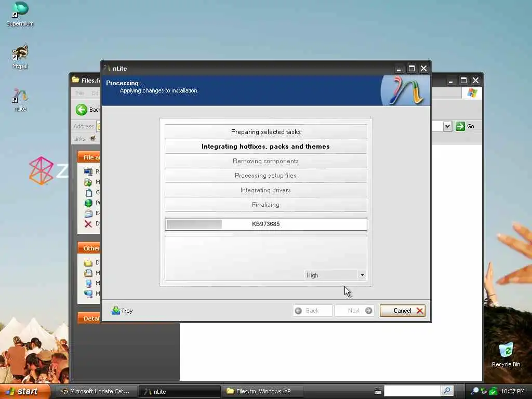The height and width of the screenshot is (399, 532).
Task: Click the My Computer icon in Other Places
Action: [x=88, y=283]
